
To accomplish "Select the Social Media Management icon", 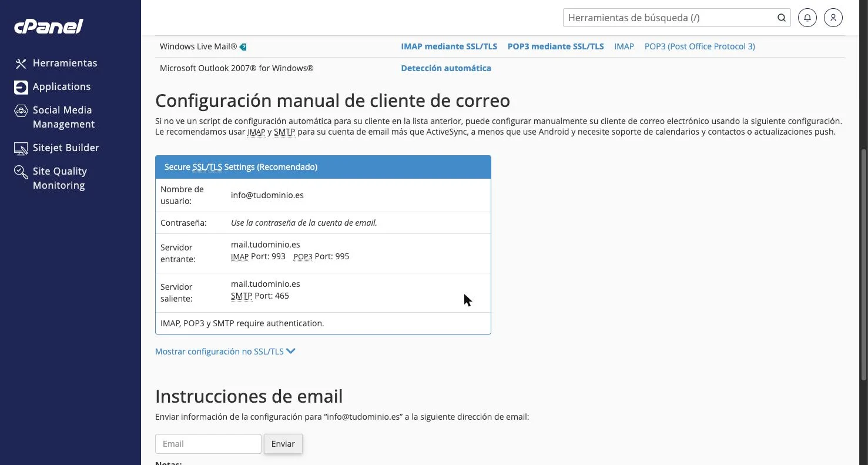I will [x=21, y=111].
